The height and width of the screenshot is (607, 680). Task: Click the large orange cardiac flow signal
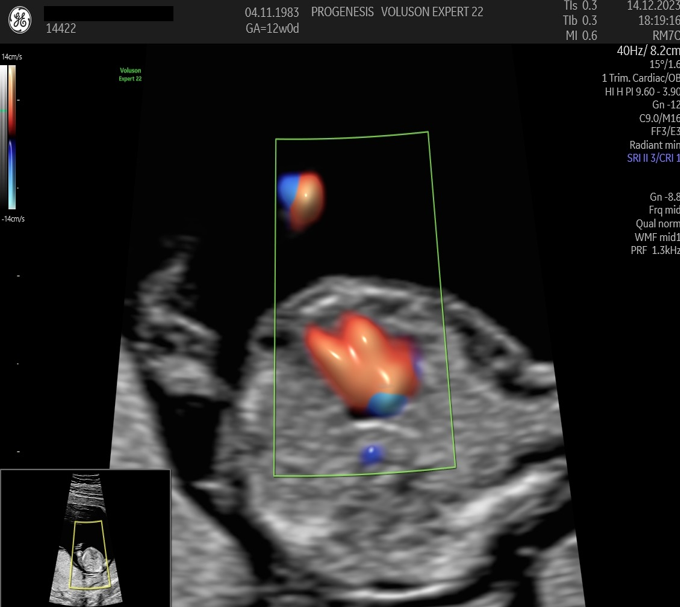pos(360,358)
